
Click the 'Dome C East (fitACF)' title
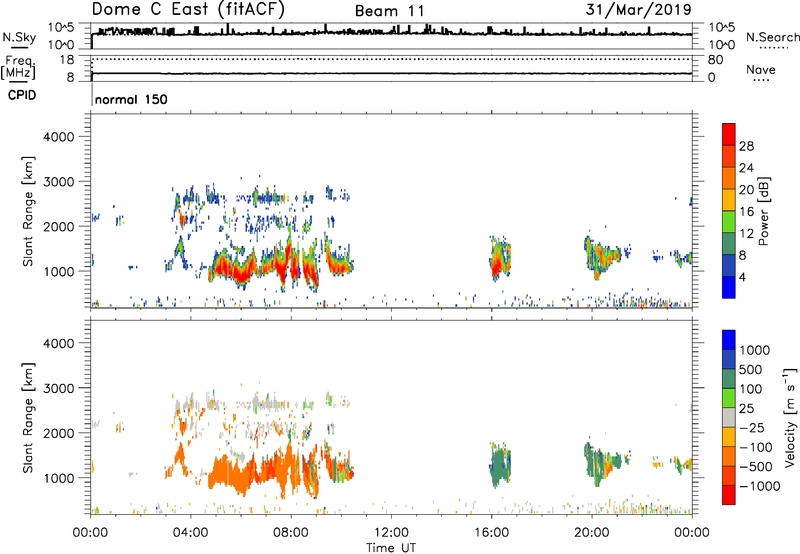(x=188, y=10)
